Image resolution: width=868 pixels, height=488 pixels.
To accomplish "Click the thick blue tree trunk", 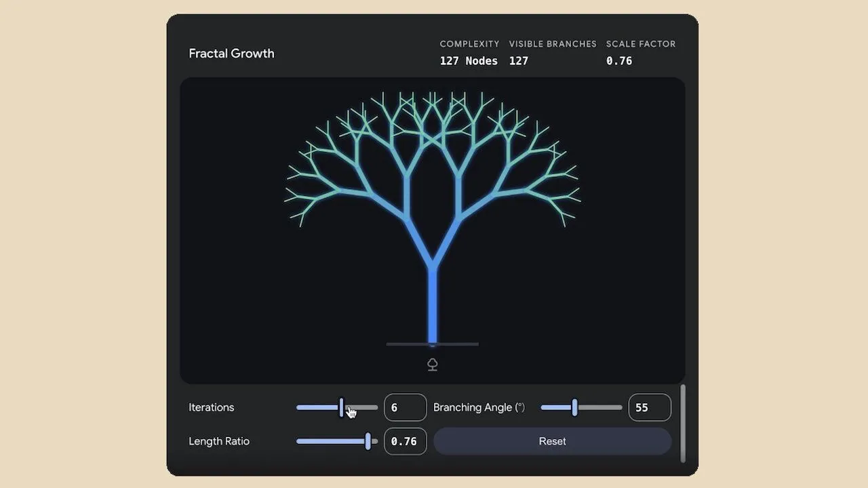I will pyautogui.click(x=433, y=305).
